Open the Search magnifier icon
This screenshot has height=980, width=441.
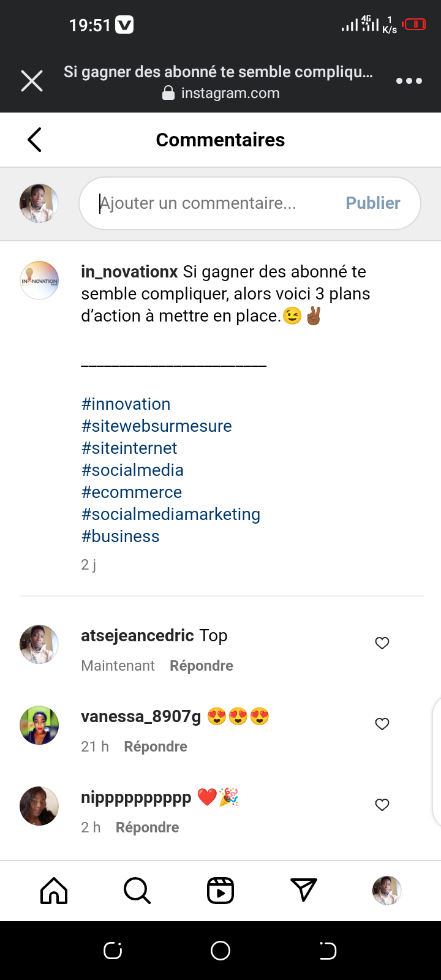(137, 891)
